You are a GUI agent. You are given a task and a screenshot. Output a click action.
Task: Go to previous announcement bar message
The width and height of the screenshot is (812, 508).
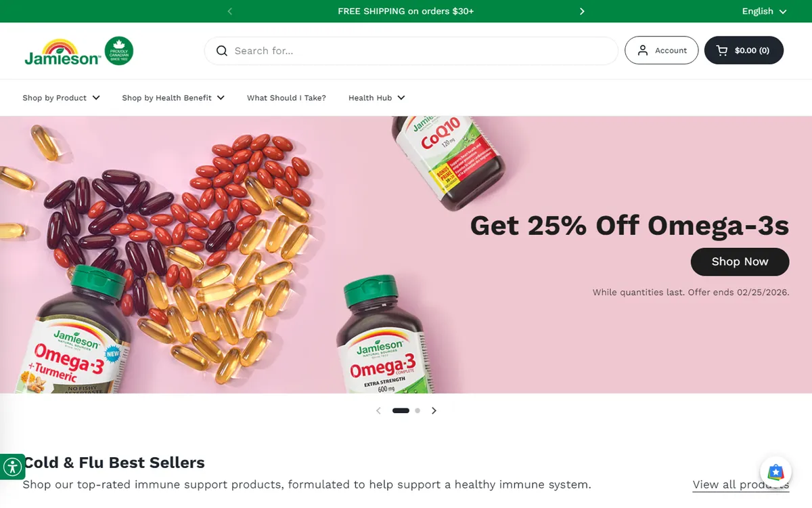point(230,12)
